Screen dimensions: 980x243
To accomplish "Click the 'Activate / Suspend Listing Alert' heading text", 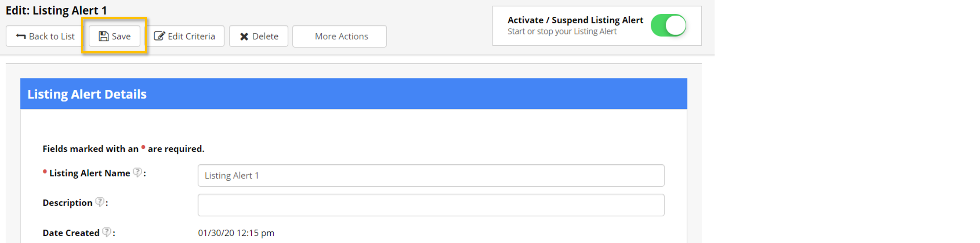I will pos(575,20).
